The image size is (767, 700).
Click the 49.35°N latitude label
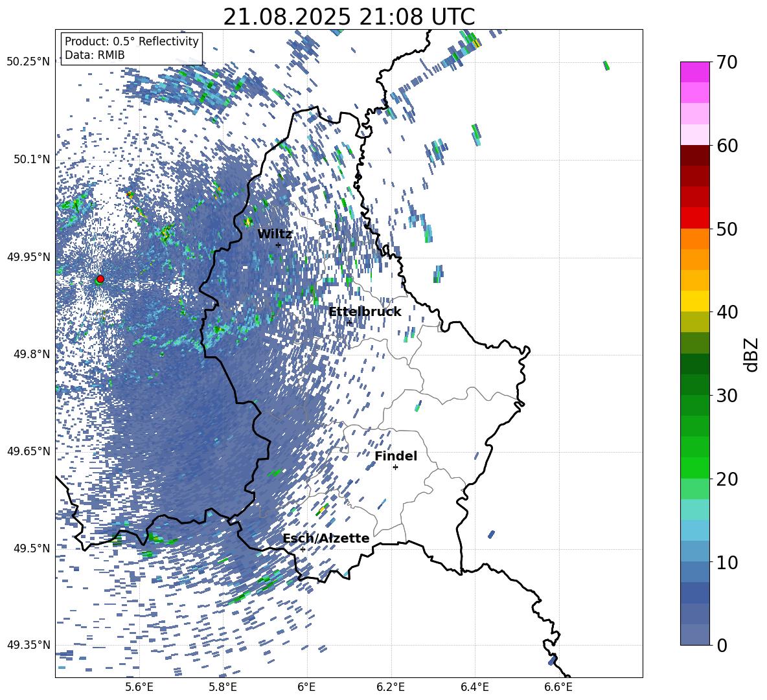point(29,645)
